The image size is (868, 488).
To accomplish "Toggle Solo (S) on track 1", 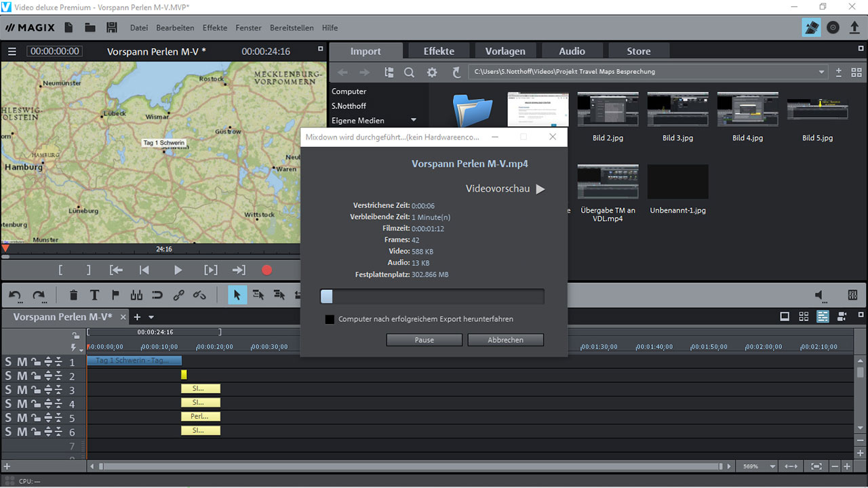I will 8,362.
